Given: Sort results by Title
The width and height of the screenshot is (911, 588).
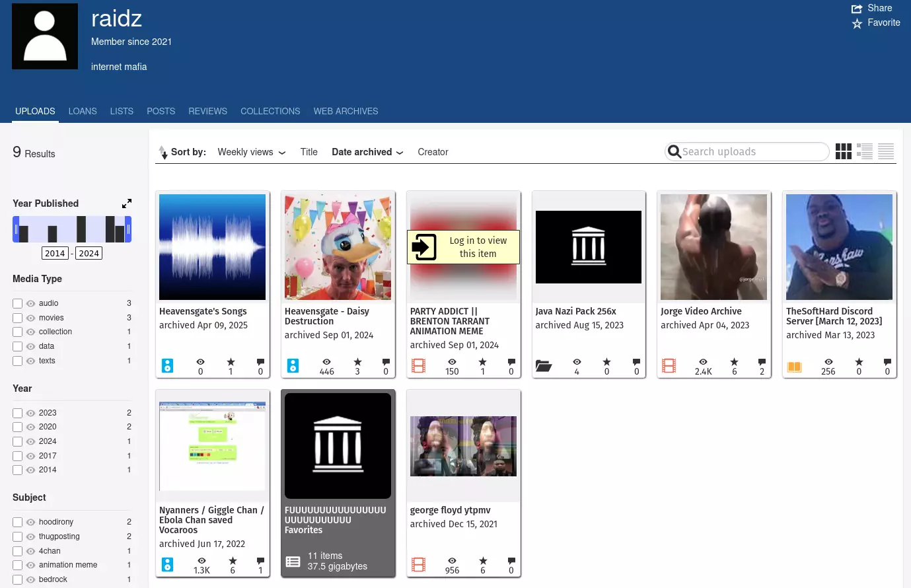Looking at the screenshot, I should point(309,152).
